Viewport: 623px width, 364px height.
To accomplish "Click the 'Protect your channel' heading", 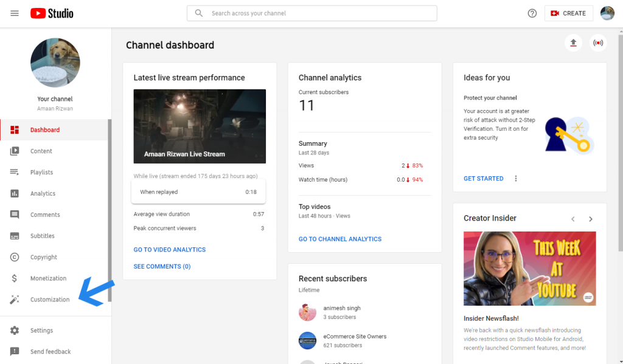I will [x=490, y=98].
